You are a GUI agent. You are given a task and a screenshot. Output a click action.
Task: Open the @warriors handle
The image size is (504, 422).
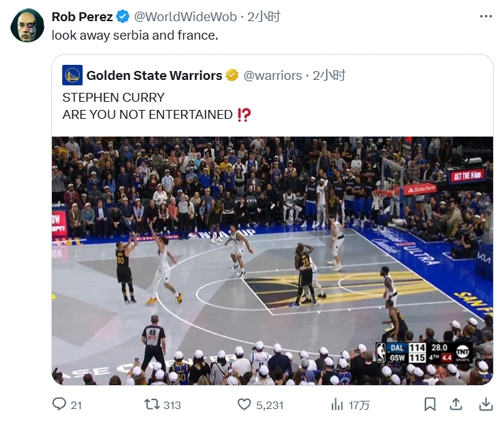[272, 75]
